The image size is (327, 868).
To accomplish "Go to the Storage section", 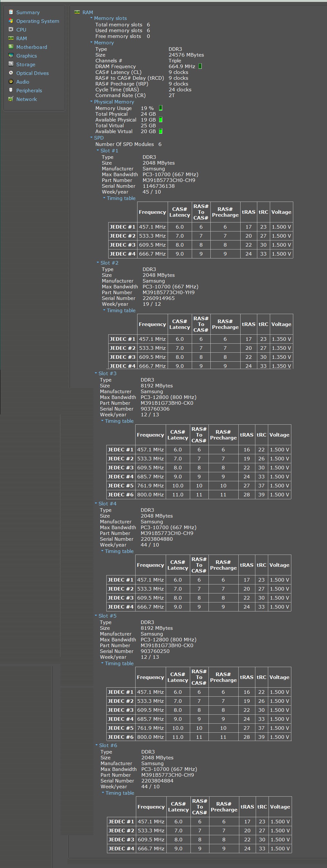I will [26, 65].
